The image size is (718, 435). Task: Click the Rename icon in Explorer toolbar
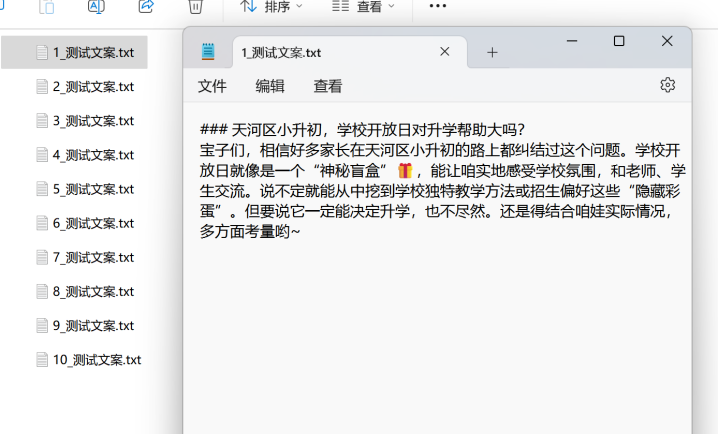click(96, 6)
